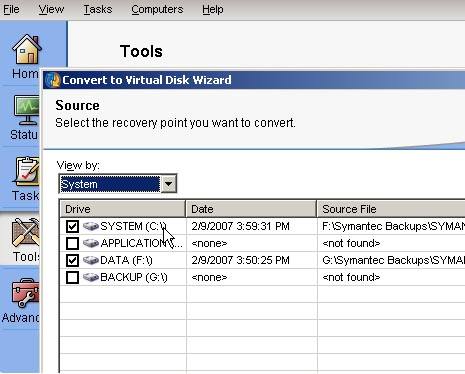
Task: Sort by the Source File column header
Action: (391, 209)
